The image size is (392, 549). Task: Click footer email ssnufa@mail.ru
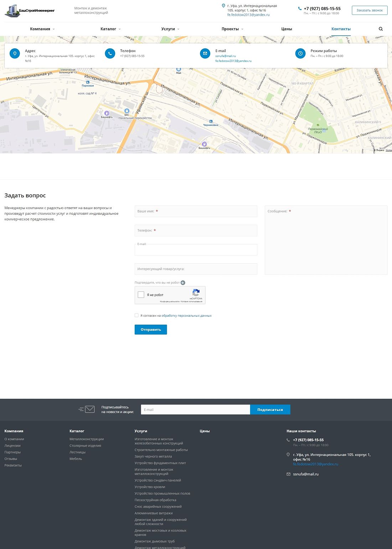coord(306,474)
